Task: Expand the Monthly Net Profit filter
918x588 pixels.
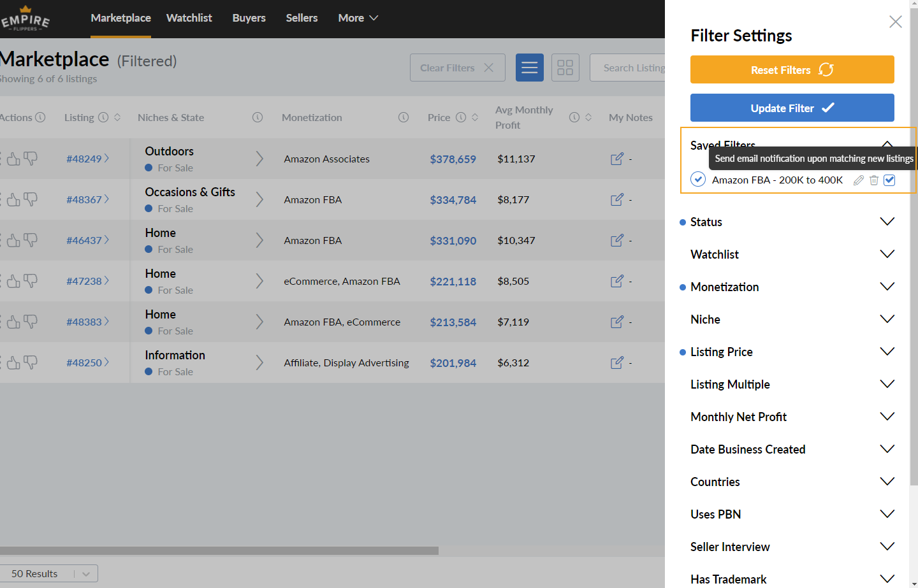Action: click(x=887, y=417)
